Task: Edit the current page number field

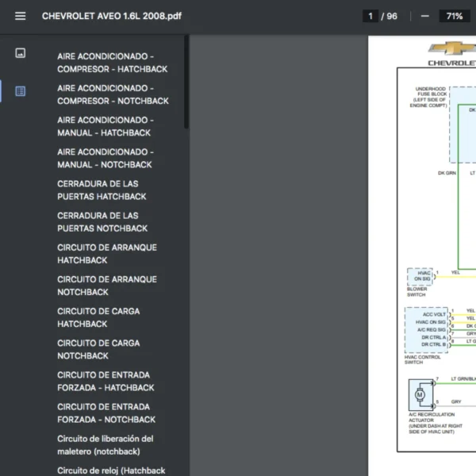Action: (x=370, y=16)
